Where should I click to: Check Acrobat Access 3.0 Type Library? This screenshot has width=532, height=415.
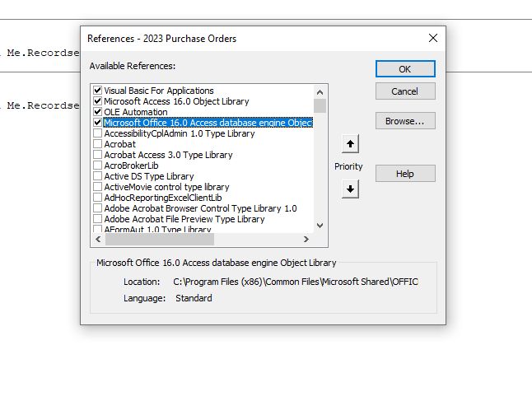98,155
